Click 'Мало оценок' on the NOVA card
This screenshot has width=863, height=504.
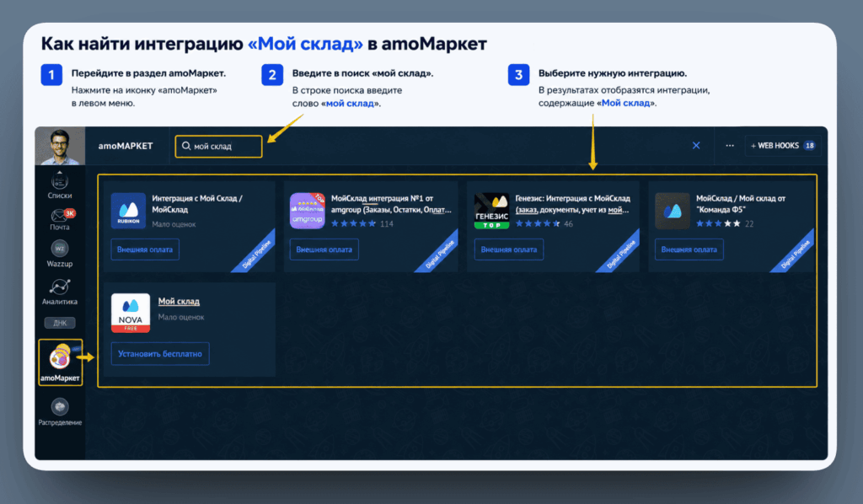click(181, 317)
